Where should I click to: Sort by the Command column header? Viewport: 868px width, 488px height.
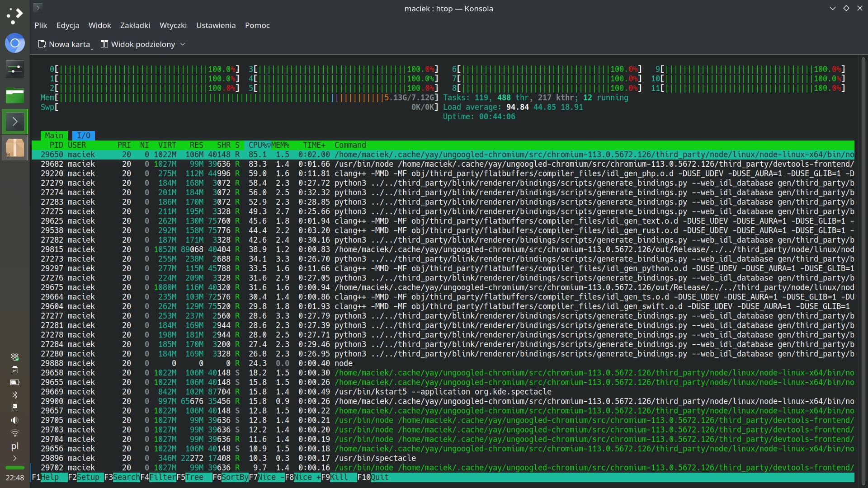coord(350,145)
